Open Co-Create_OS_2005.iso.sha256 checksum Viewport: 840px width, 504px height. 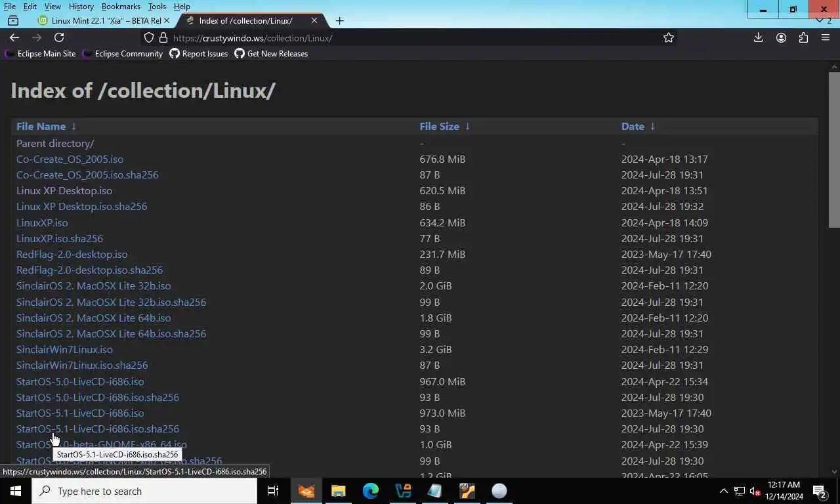(x=87, y=175)
